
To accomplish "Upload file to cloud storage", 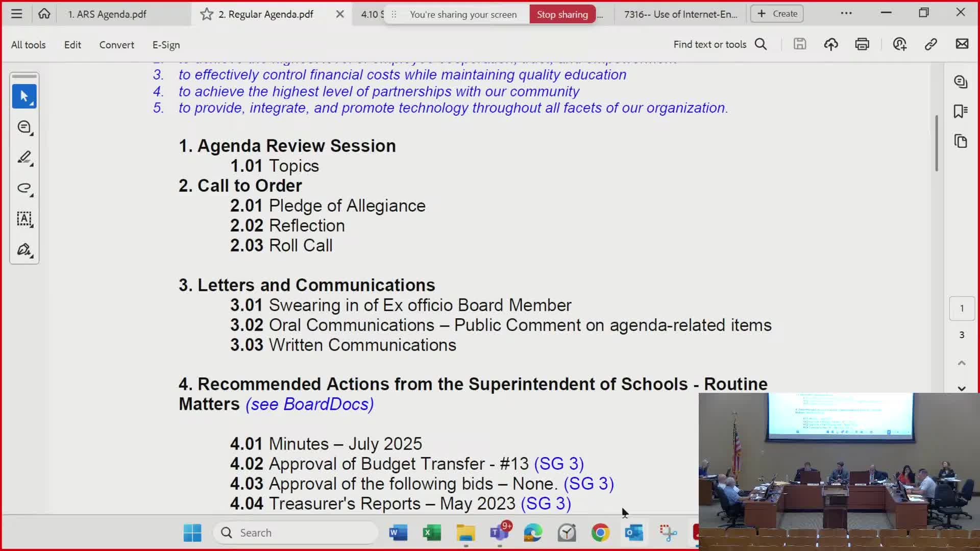I will [831, 44].
